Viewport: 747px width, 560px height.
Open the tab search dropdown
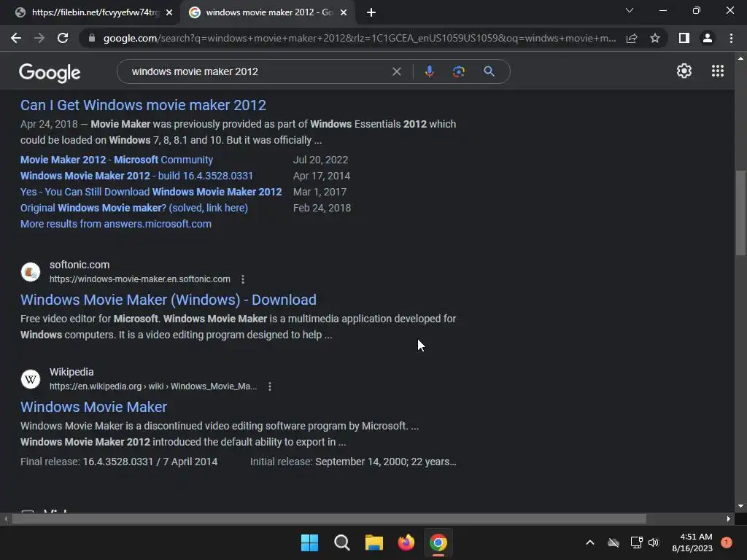coord(630,10)
